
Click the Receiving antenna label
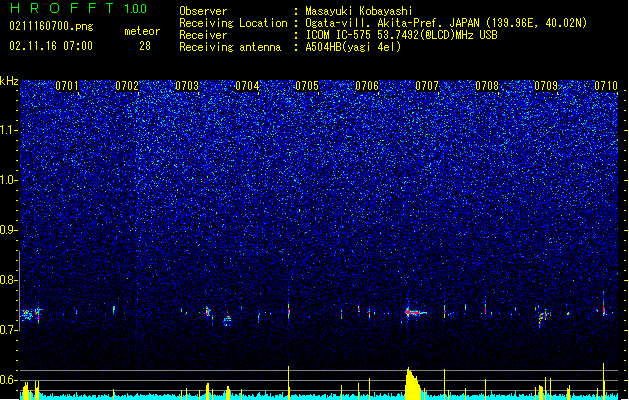tap(230, 47)
